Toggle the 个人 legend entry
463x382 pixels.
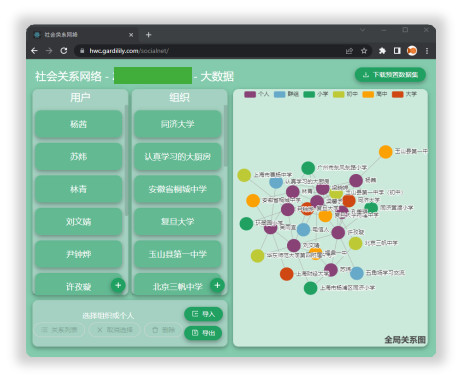[256, 94]
